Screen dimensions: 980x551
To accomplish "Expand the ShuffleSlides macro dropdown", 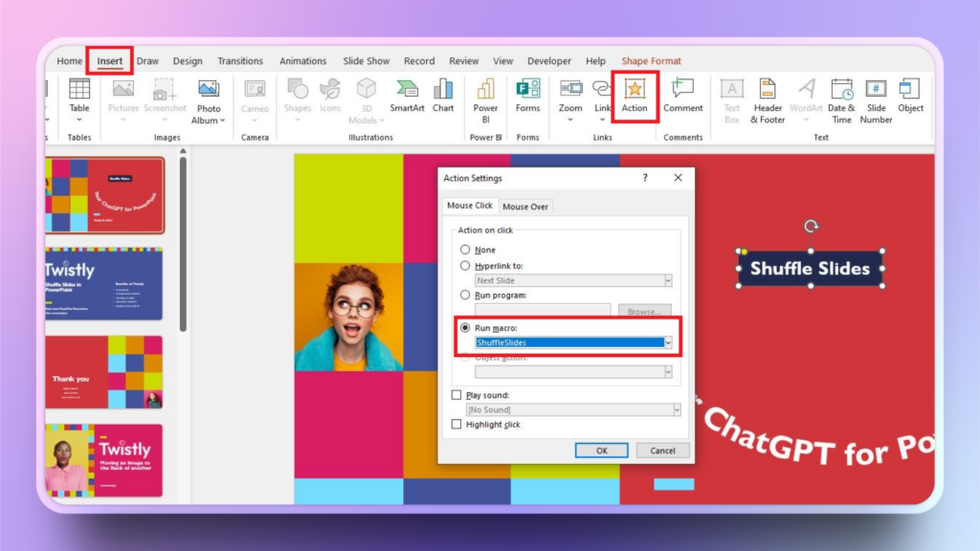I will coord(668,342).
